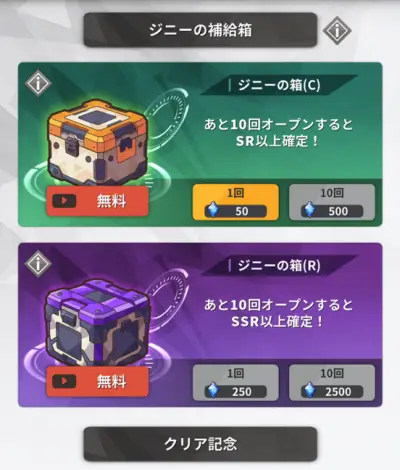
Task: Click blue gem icon next to 50
Action: [x=213, y=210]
